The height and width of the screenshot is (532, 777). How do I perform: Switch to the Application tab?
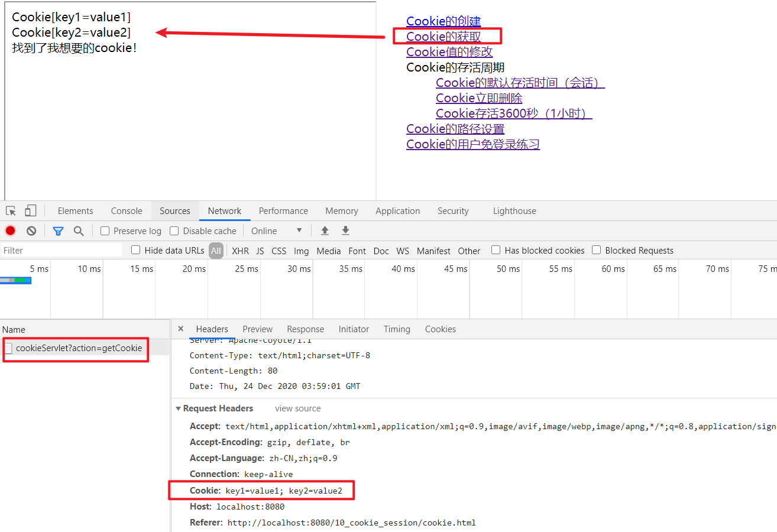[x=397, y=211]
